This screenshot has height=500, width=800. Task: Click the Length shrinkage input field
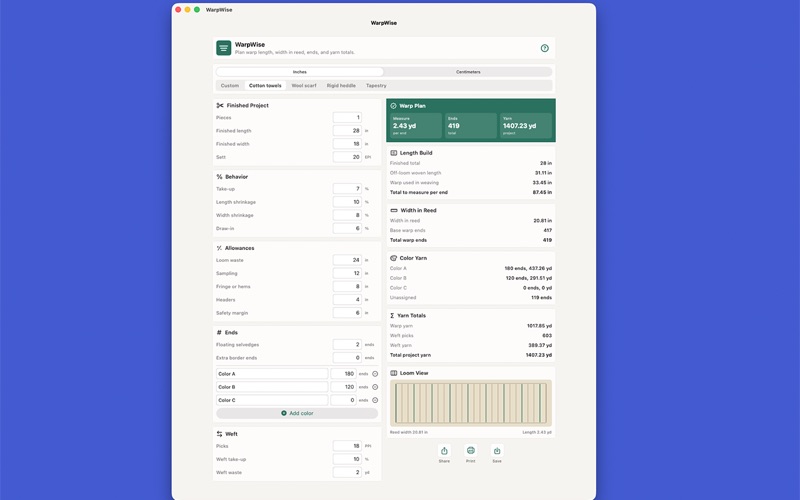[347, 203]
